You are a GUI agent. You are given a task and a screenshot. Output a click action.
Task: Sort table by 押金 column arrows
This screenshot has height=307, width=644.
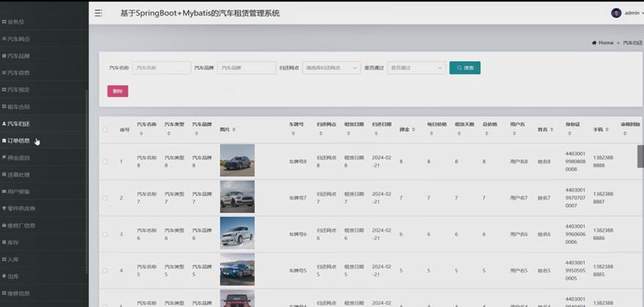413,129
